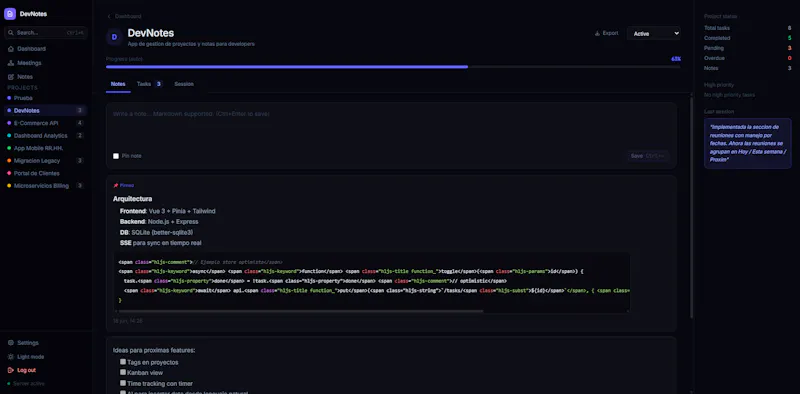Open Settings in the sidebar
Viewport: 800px width, 394px height.
click(x=45, y=343)
